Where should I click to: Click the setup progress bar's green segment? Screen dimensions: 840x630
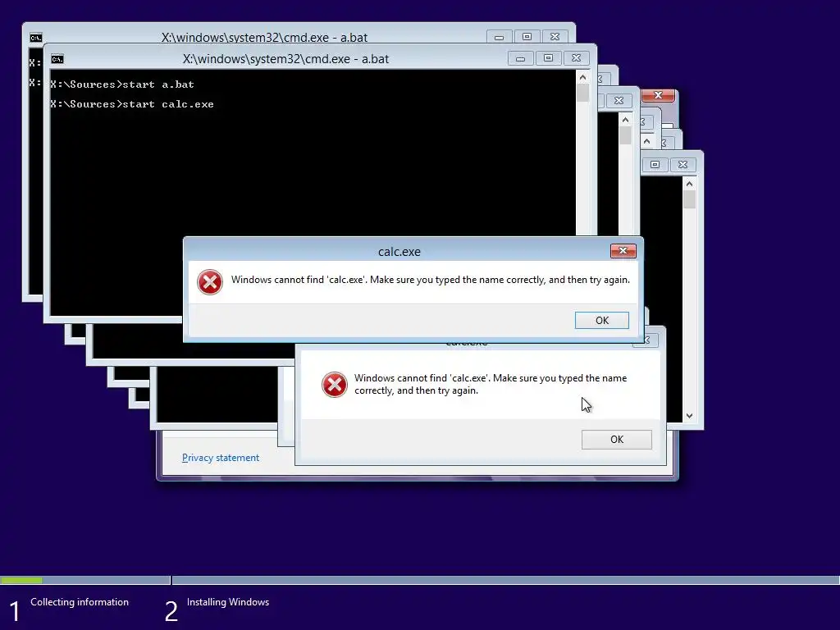(21, 580)
